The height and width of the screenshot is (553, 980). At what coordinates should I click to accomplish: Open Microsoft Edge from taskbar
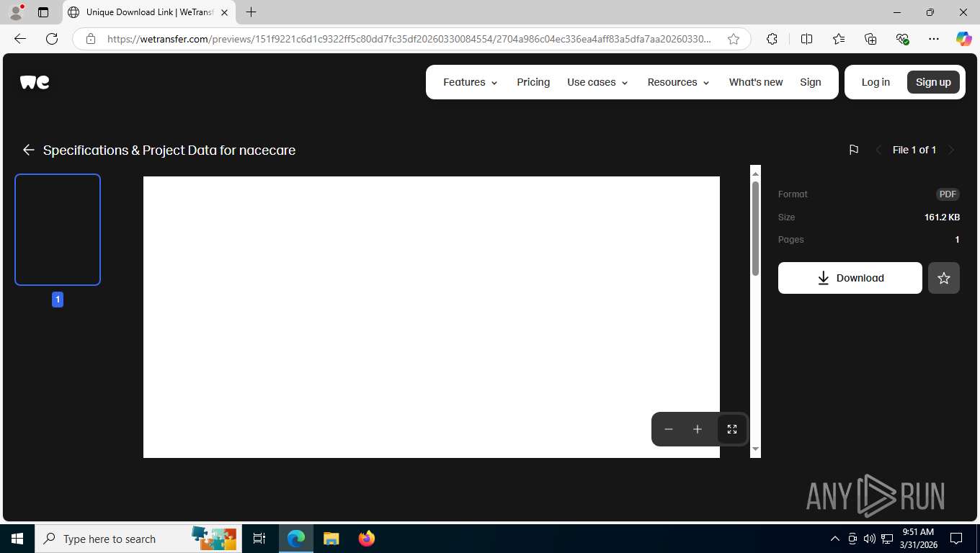click(x=296, y=539)
